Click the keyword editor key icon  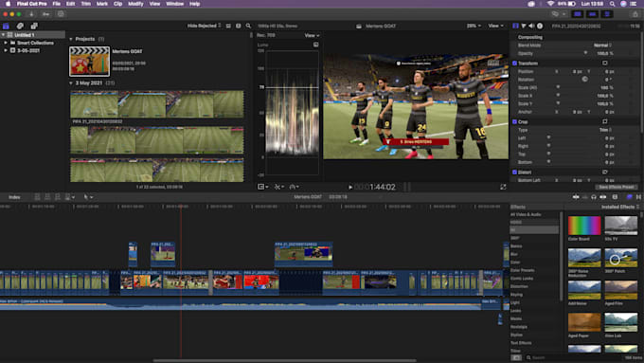click(x=46, y=14)
